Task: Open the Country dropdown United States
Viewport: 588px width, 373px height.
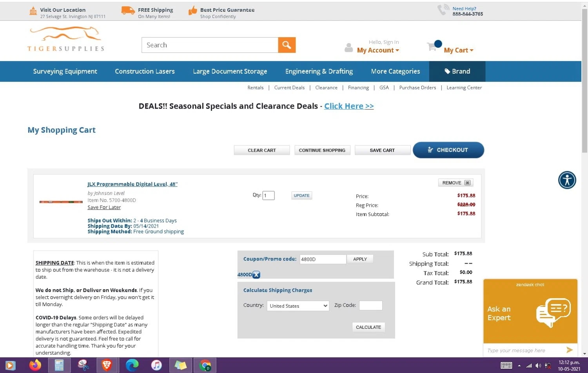Action: (298, 306)
